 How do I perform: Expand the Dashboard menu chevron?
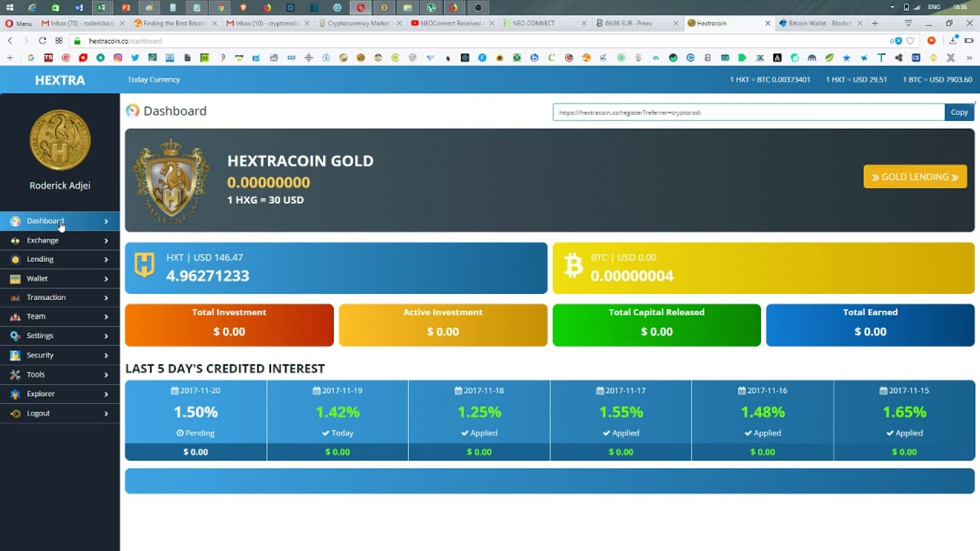[x=106, y=221]
